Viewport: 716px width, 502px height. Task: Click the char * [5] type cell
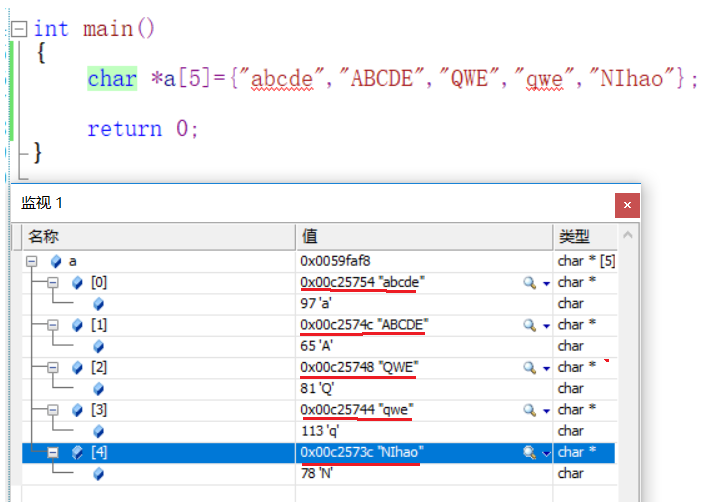586,261
